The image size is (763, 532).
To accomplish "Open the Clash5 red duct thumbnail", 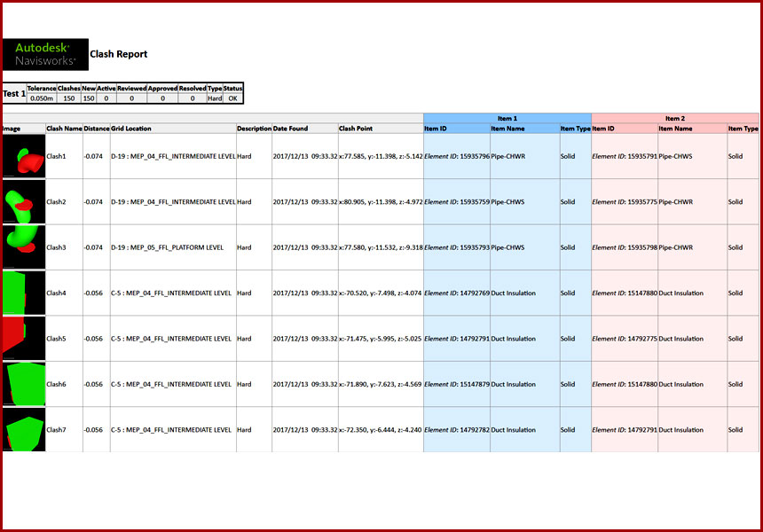I will click(24, 339).
